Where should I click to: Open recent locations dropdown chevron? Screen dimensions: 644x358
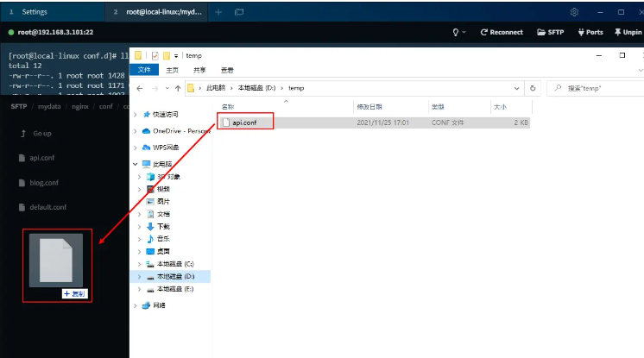click(167, 88)
